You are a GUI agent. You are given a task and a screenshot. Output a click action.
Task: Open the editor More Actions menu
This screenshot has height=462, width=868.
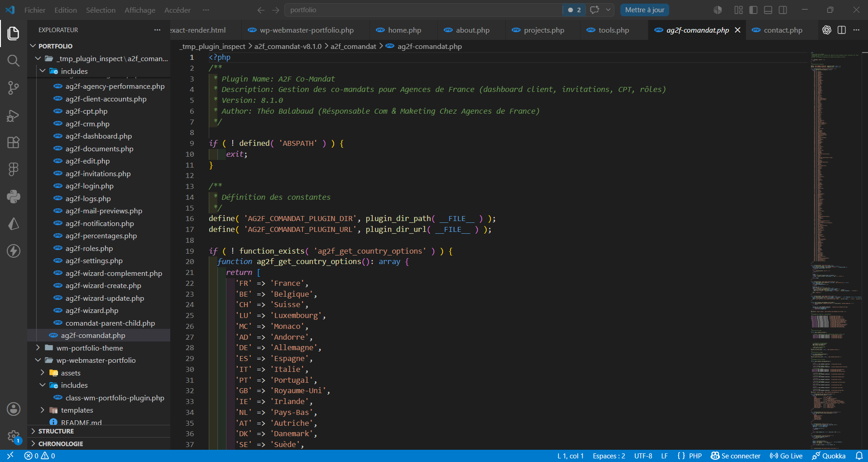856,30
